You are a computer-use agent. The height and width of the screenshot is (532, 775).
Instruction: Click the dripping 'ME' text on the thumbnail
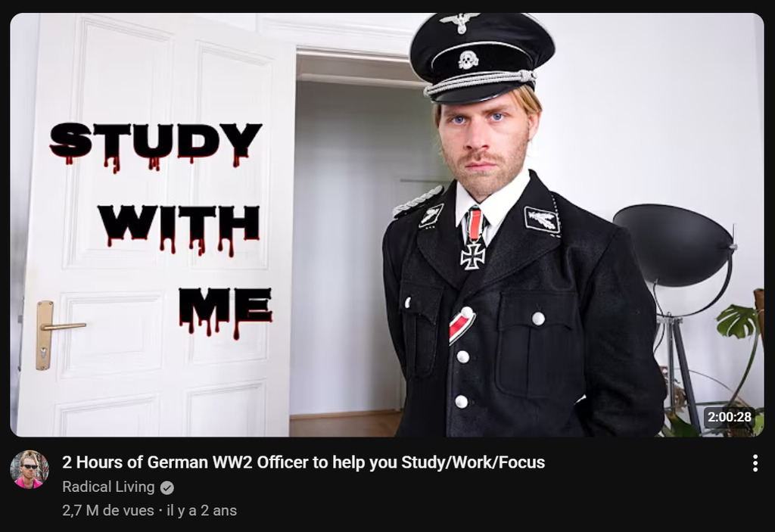225,311
